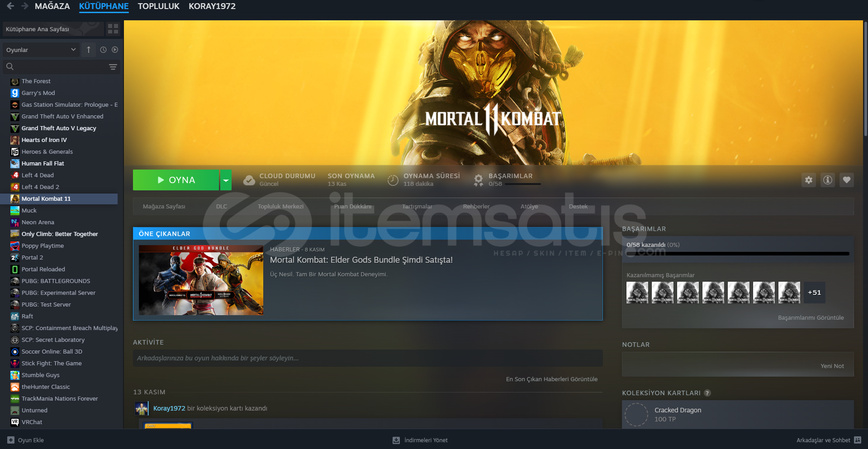Toggle the ready-to-play filter icon
Screen dimensions: 868x449
(115, 50)
